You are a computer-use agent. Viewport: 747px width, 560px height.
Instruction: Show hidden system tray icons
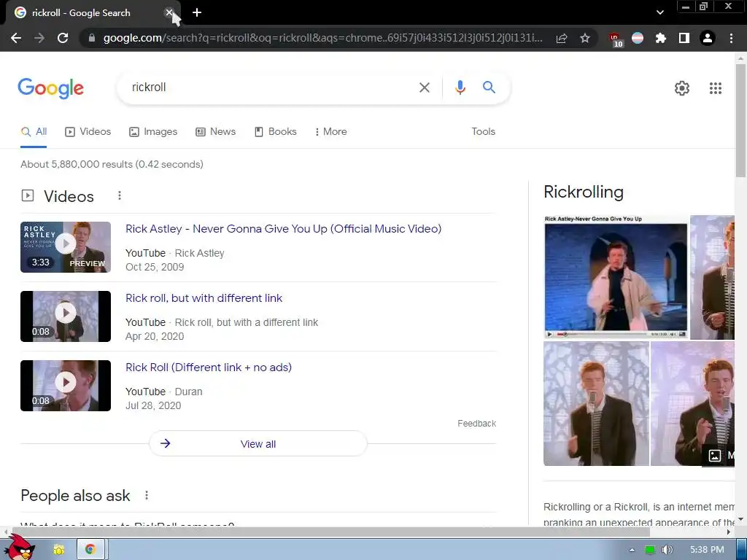(632, 550)
